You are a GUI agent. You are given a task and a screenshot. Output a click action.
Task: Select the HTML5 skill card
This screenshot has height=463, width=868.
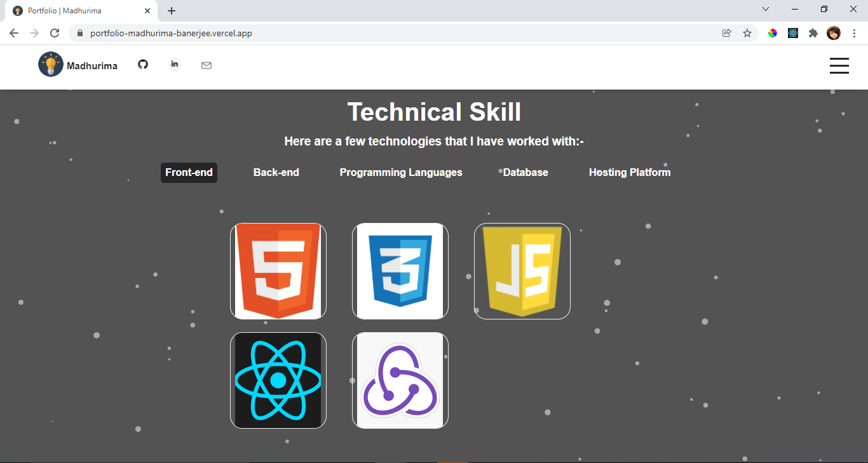coord(278,271)
